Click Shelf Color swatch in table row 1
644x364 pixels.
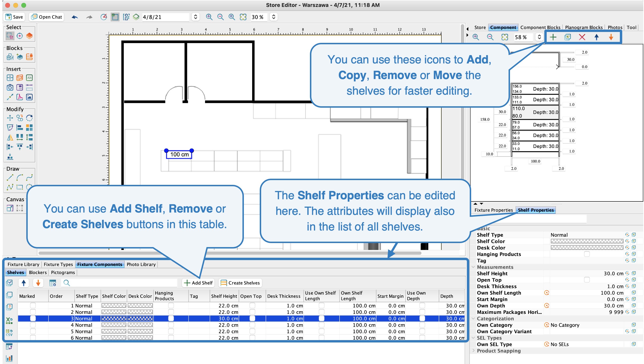point(114,306)
